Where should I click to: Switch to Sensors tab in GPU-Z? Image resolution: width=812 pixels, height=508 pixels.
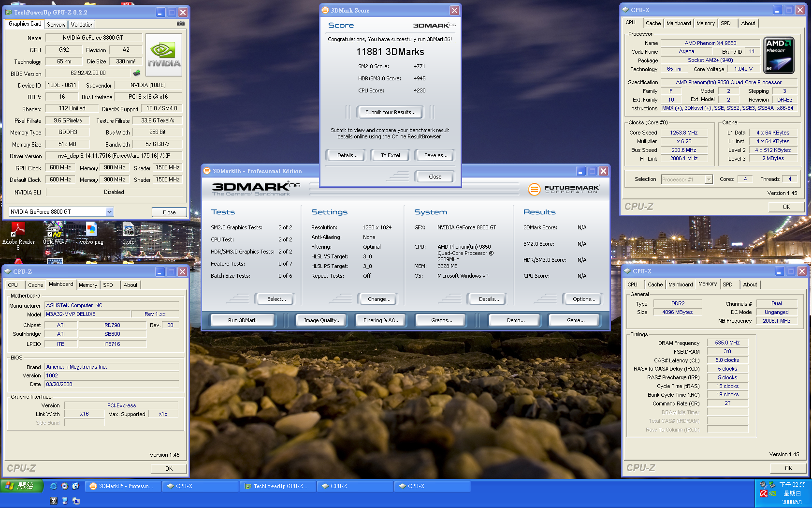56,25
